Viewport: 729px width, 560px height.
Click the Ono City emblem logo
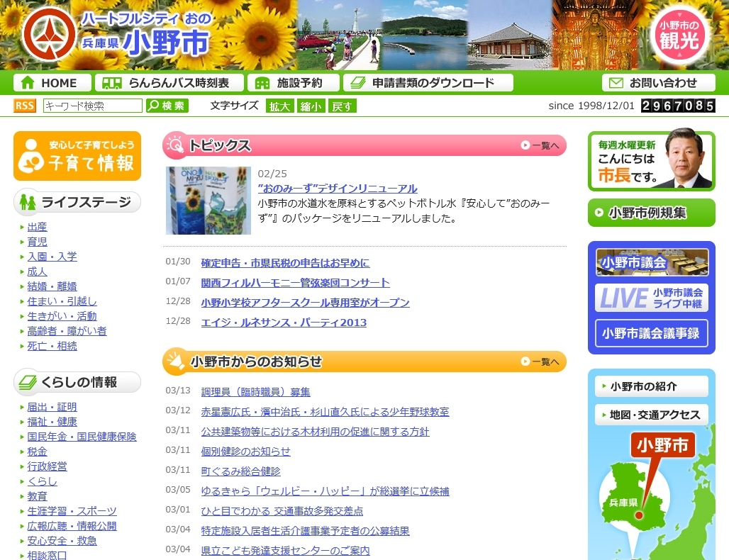[x=49, y=34]
